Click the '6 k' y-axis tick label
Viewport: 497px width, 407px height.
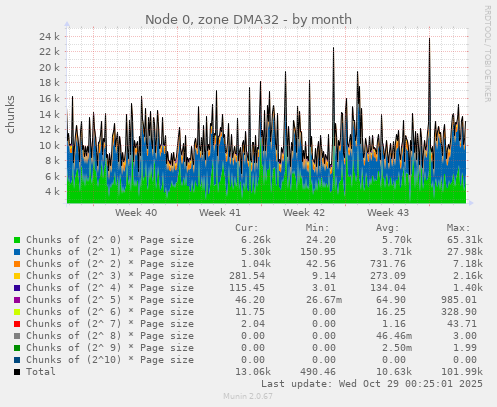coord(52,177)
